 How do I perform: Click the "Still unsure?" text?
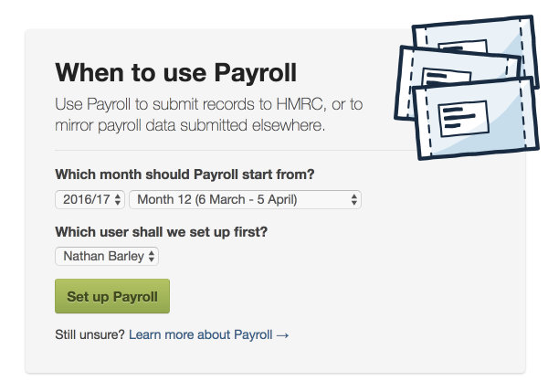(90, 335)
